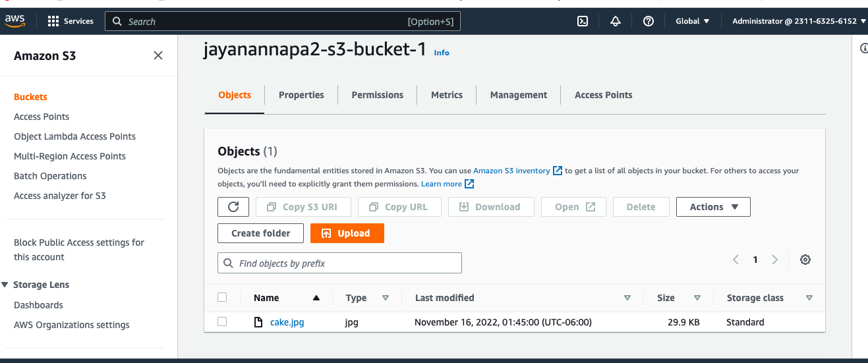The width and height of the screenshot is (868, 363).
Task: Open the Services grid menu
Action: pos(71,21)
